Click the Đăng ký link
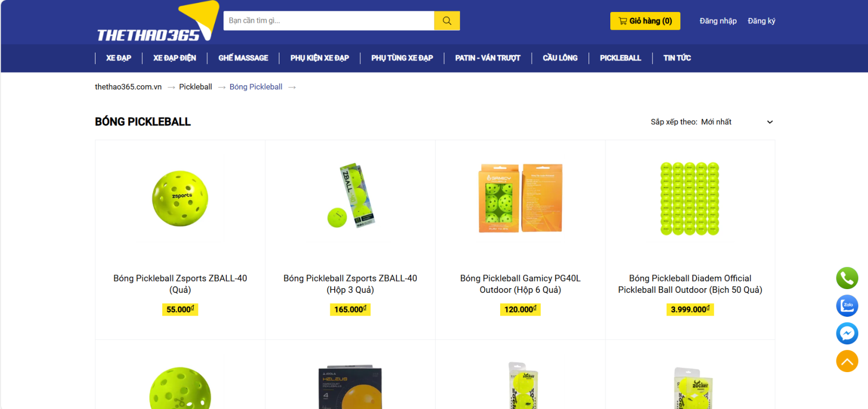Image resolution: width=868 pixels, height=409 pixels. (761, 21)
